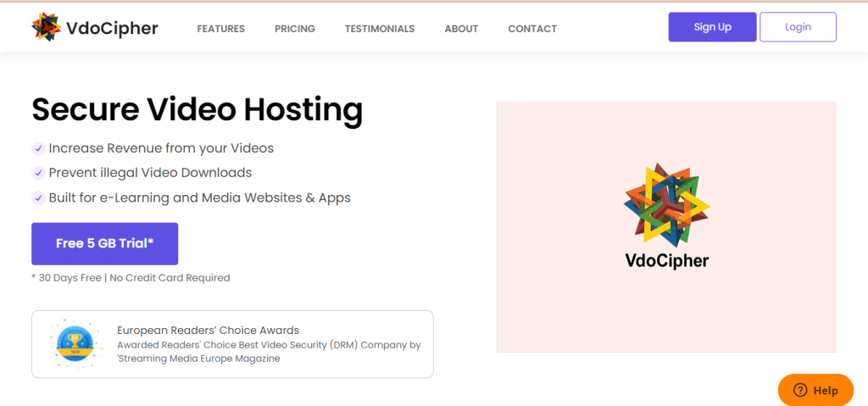Click the European Readers' Choice Awards title
The height and width of the screenshot is (406, 868).
point(208,330)
